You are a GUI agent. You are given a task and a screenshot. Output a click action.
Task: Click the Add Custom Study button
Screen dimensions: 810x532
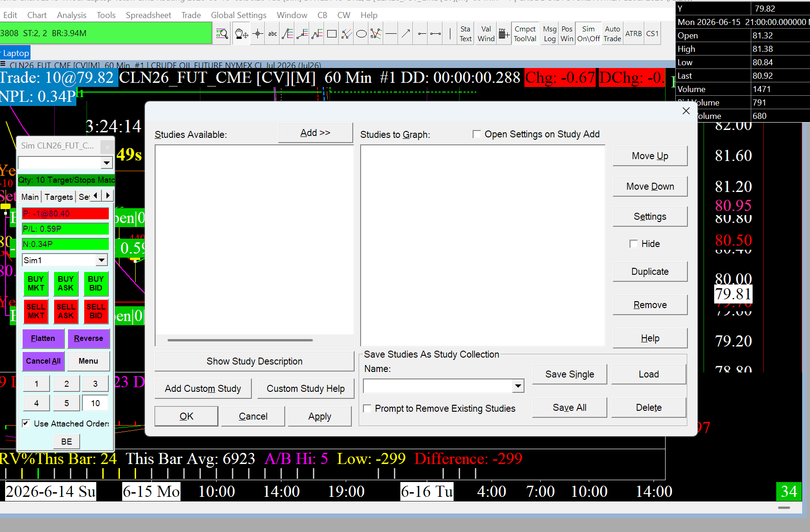(203, 389)
